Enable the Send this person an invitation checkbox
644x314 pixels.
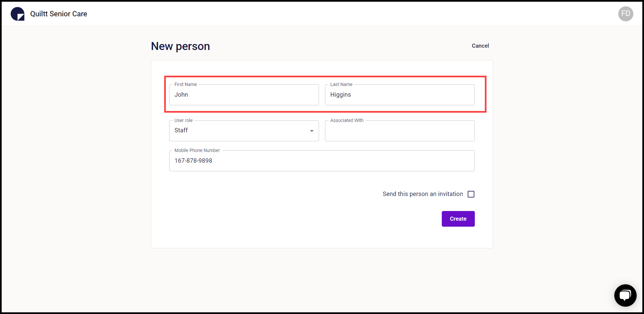[x=471, y=194]
